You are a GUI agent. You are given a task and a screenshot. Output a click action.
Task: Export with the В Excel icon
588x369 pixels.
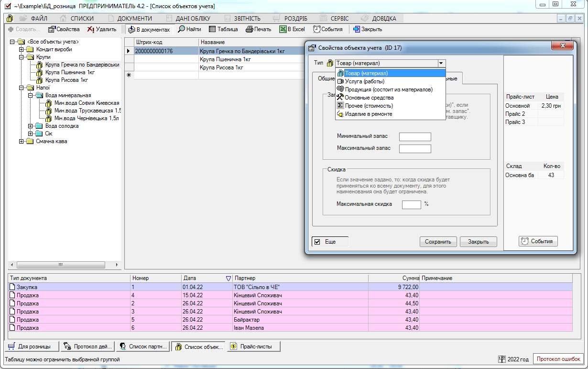(283, 29)
